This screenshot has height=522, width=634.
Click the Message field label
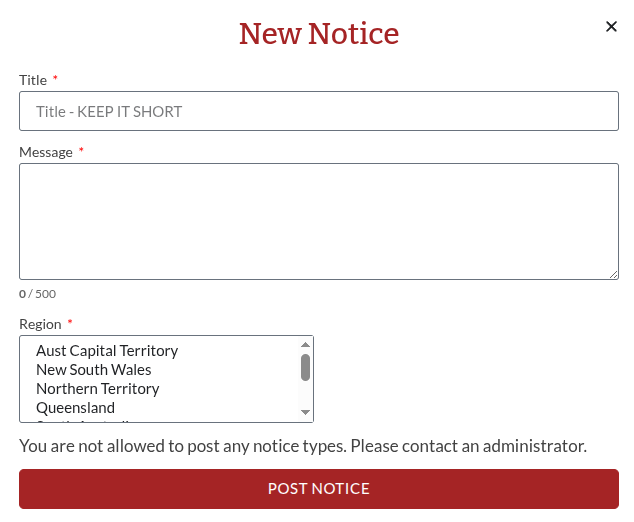coord(46,152)
